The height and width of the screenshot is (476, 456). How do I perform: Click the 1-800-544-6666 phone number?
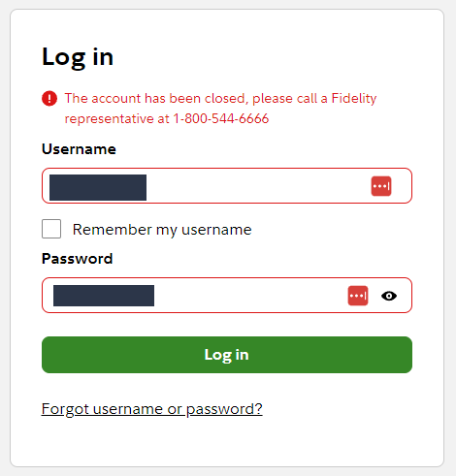click(x=221, y=118)
